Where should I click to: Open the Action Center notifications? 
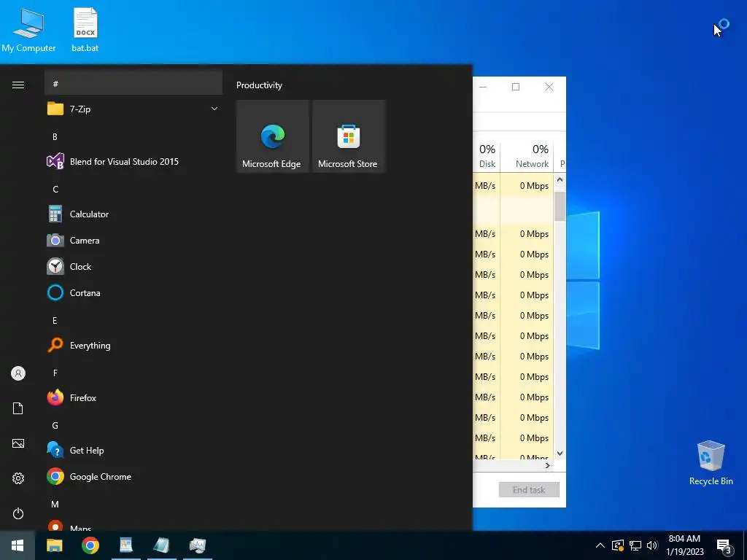724,545
